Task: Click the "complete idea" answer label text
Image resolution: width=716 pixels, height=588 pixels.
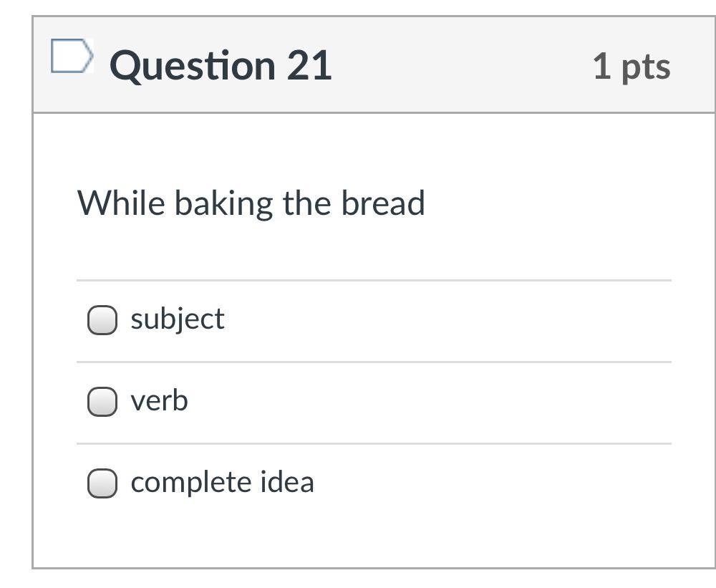Action: (222, 482)
